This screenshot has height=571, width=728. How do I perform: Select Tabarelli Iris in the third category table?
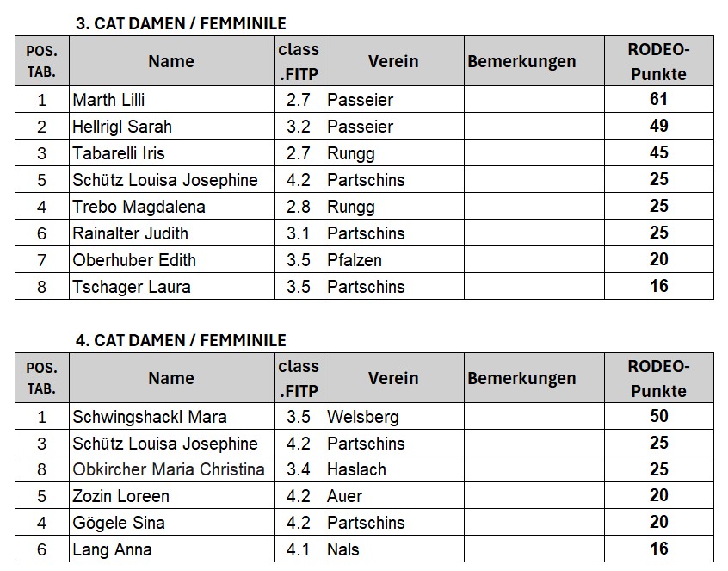coord(172,152)
